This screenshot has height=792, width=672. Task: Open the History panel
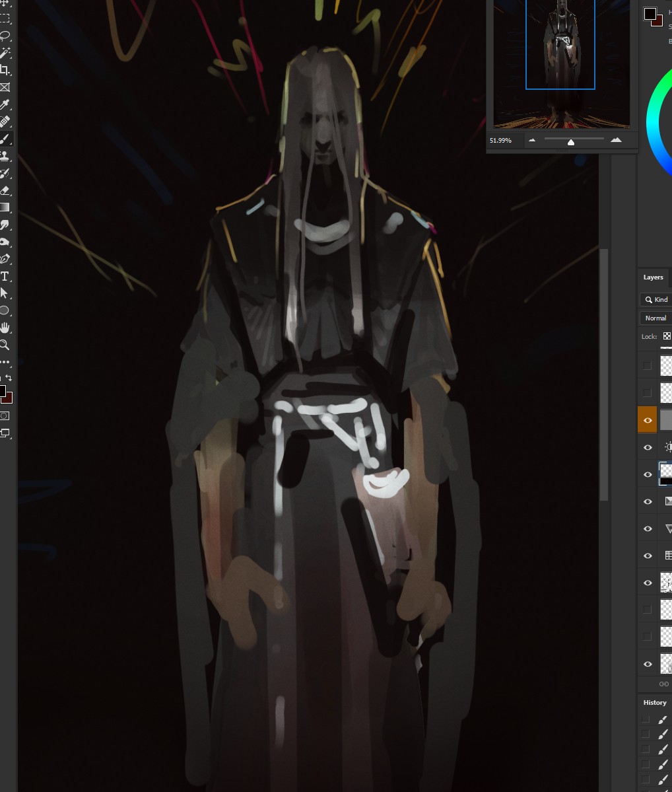tap(655, 702)
